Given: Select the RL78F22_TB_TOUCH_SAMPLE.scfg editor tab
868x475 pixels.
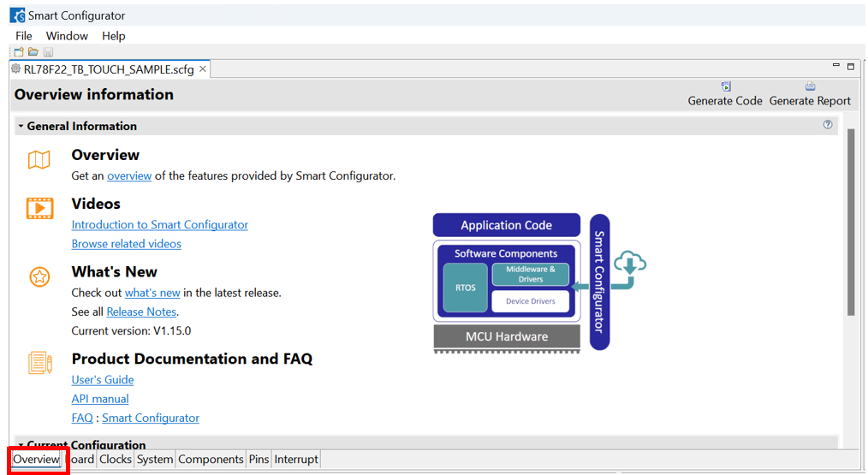Looking at the screenshot, I should pos(109,69).
